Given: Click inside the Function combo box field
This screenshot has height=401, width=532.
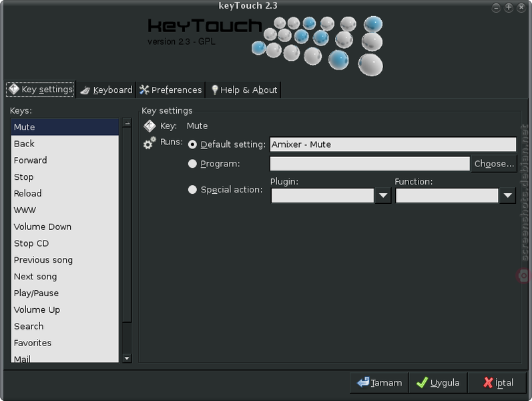Looking at the screenshot, I should pyautogui.click(x=447, y=195).
